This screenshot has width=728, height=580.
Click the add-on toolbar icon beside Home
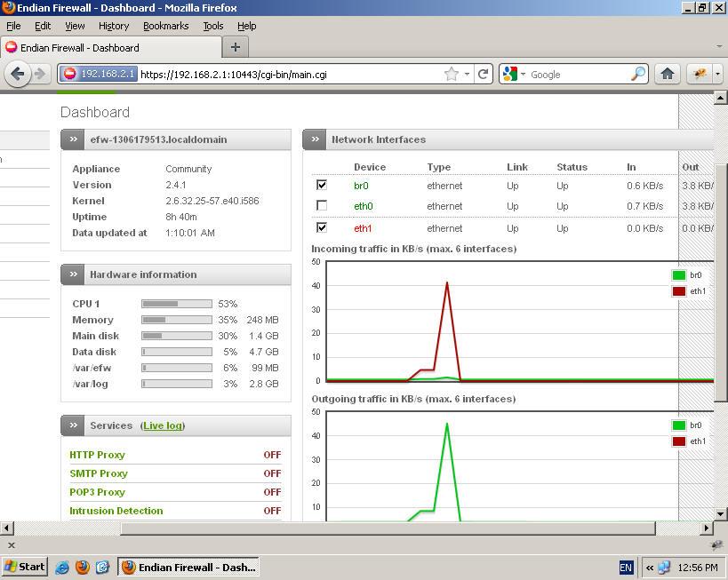click(x=700, y=74)
